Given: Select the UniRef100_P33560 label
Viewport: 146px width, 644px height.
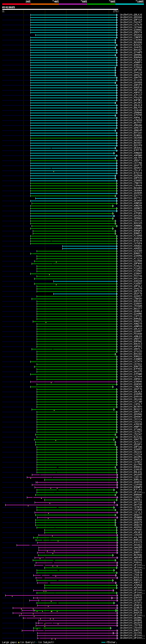Looking at the screenshot, I should click(131, 271).
